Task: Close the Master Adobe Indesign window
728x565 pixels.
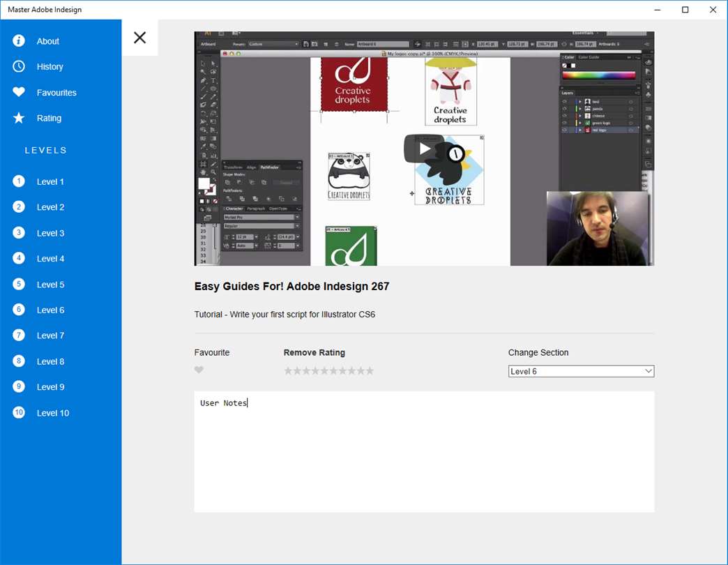Action: pos(713,10)
